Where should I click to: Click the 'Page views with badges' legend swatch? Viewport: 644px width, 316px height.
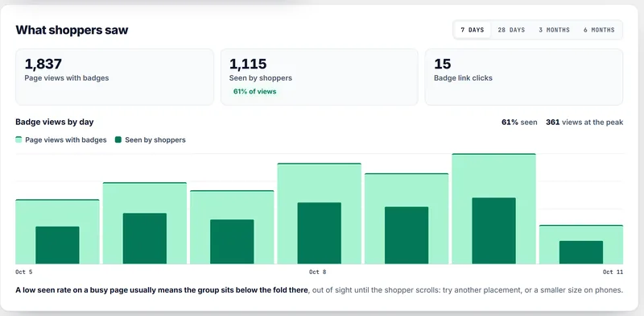point(19,140)
